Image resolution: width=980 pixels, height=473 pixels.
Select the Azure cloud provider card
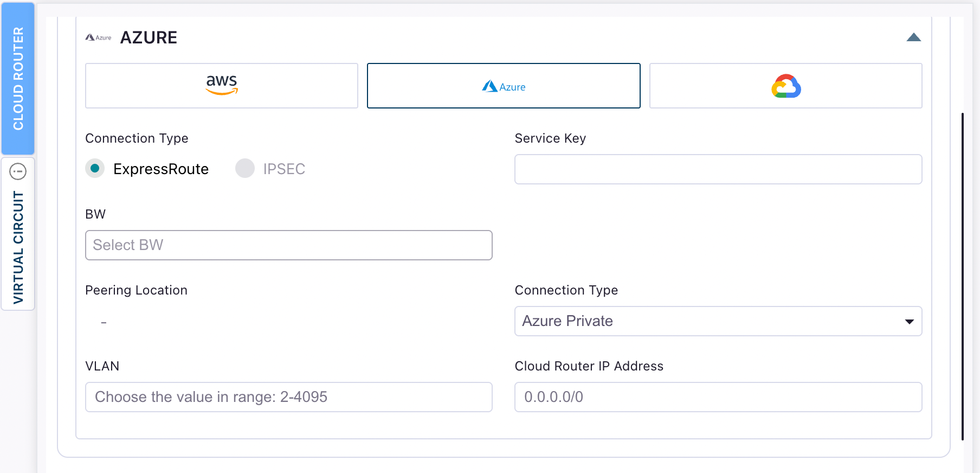click(504, 86)
